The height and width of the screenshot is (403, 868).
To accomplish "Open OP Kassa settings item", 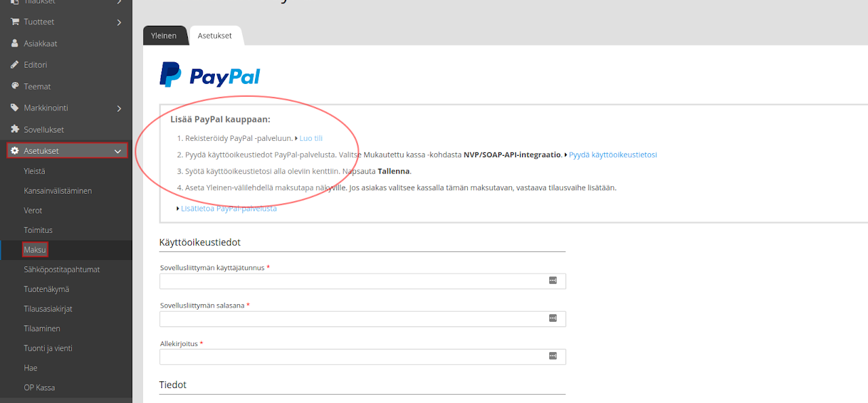I will pyautogui.click(x=39, y=387).
